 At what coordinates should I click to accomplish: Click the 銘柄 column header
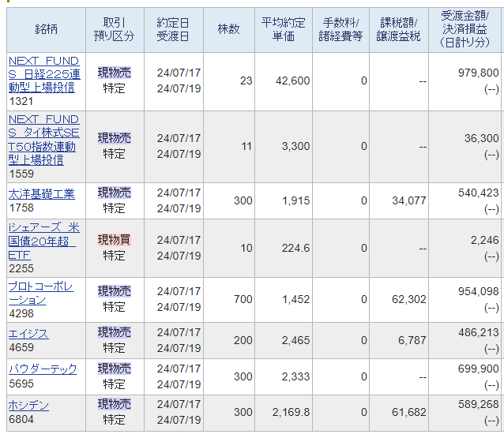[47, 29]
